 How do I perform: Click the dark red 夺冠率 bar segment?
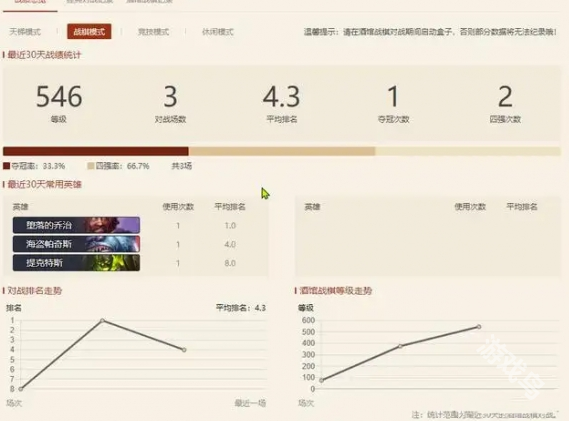96,151
